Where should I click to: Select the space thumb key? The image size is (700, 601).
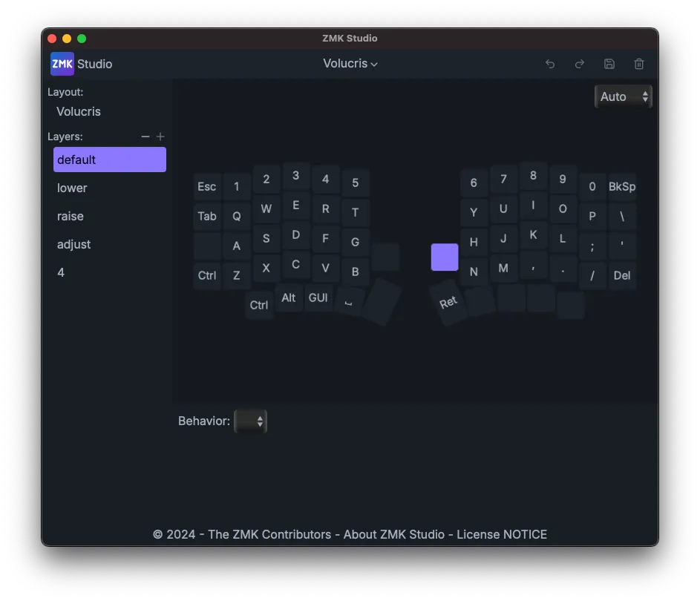(349, 302)
